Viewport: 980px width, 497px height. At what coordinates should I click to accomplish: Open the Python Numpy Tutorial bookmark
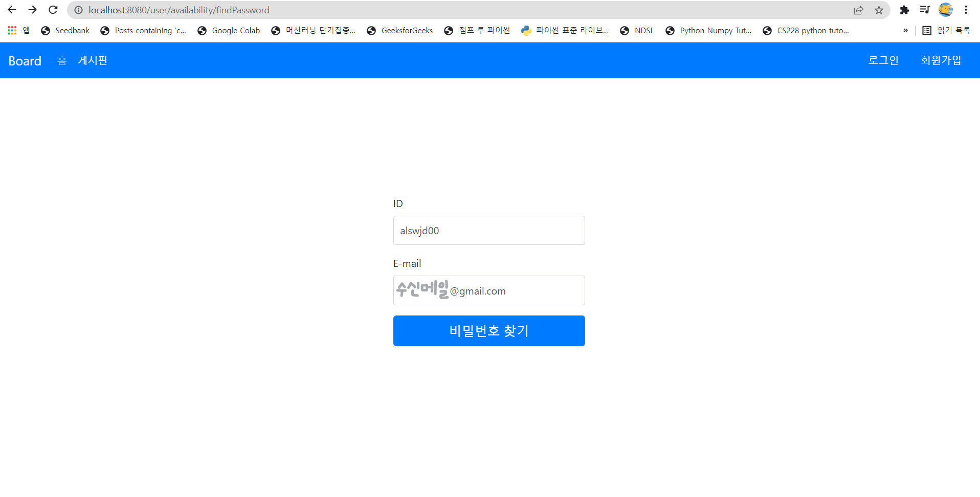coord(708,31)
